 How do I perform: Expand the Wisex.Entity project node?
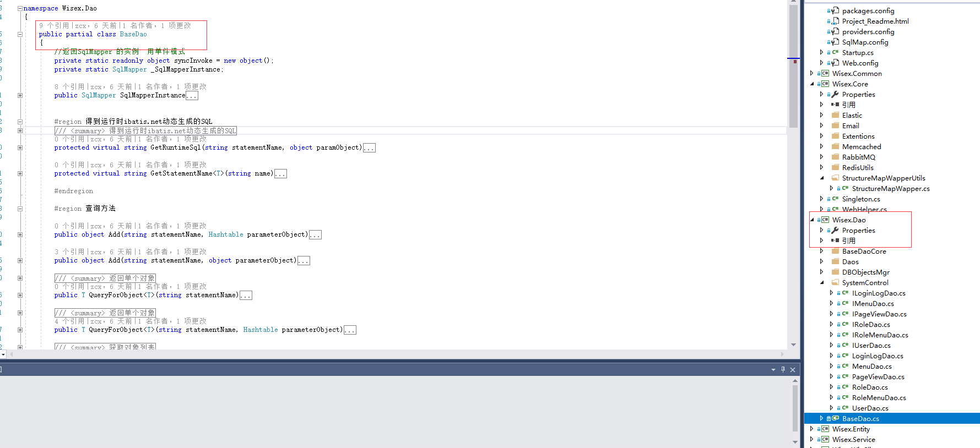(811, 429)
